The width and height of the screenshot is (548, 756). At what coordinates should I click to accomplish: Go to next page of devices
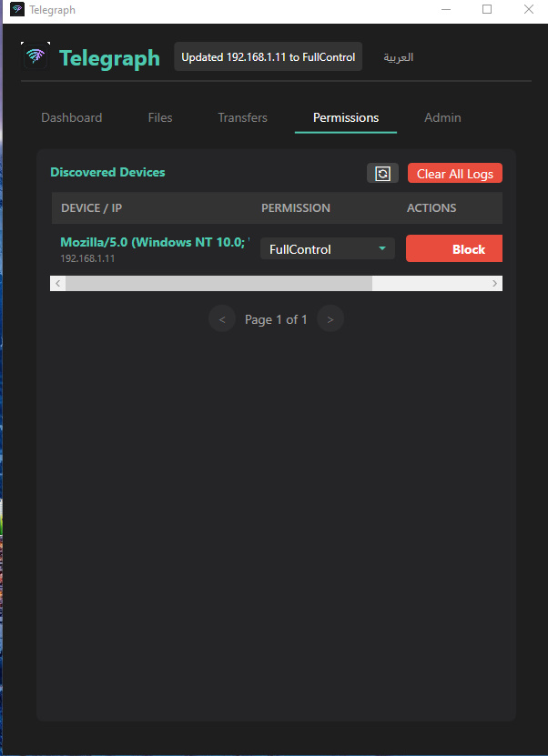tap(330, 318)
